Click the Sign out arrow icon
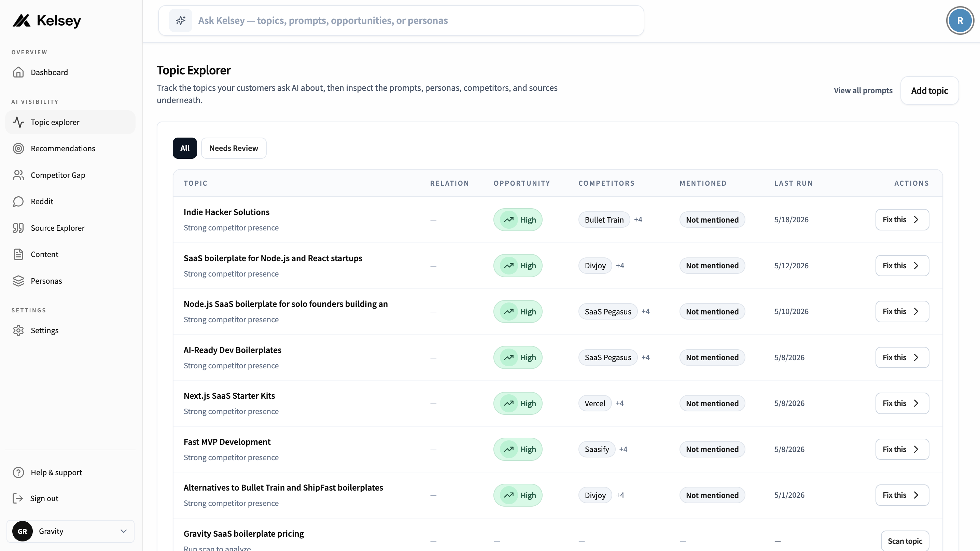Viewport: 980px width, 551px height. [x=18, y=498]
